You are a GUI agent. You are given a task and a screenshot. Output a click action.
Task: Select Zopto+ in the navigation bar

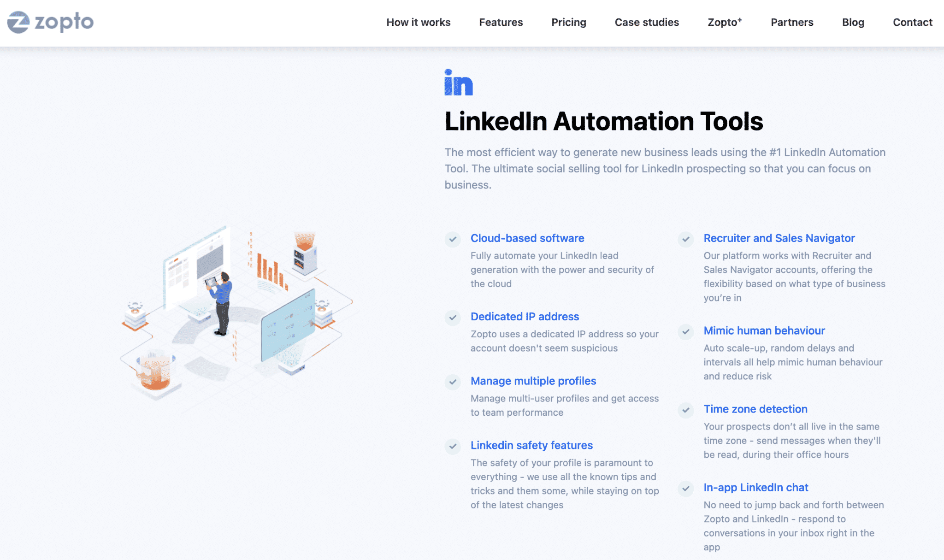click(725, 22)
